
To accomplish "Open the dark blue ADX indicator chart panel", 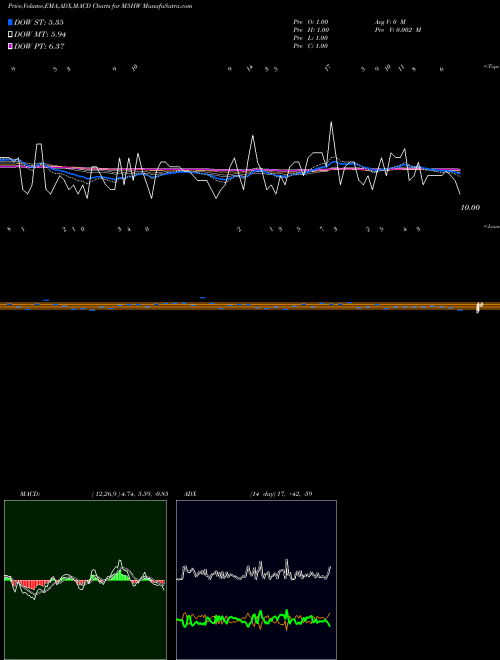I will click(256, 580).
